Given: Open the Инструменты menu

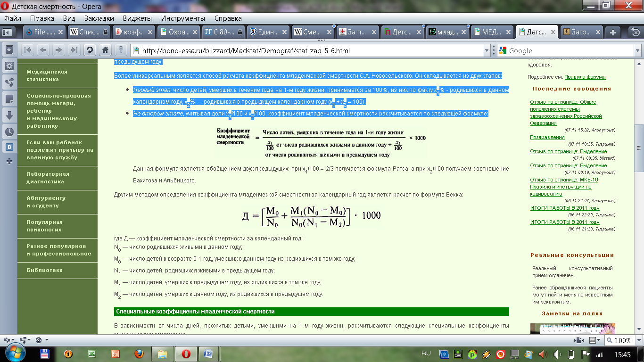Looking at the screenshot, I should (x=183, y=18).
